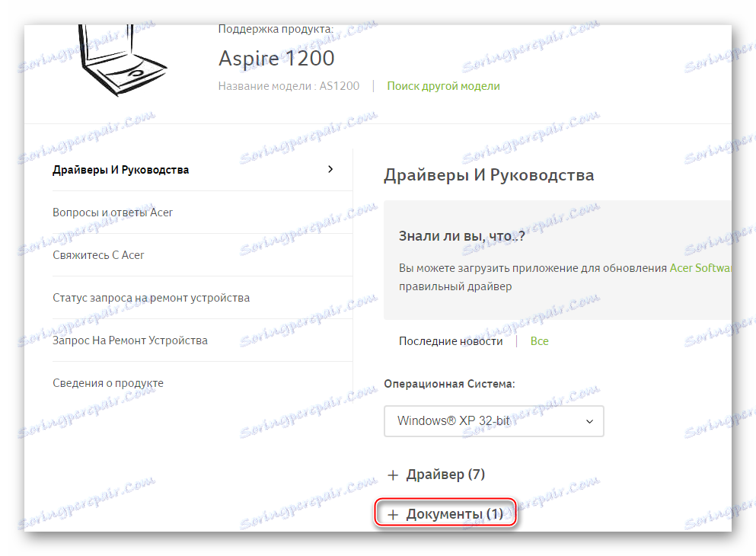Expand the Драйвер (7) section

[x=435, y=475]
